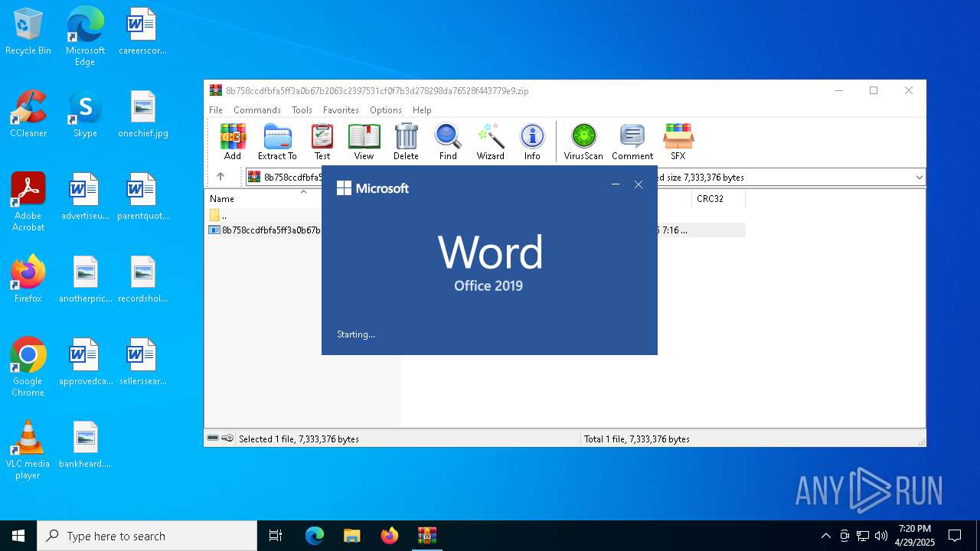980x551 pixels.
Task: Click WinRAR taskbar button
Action: 426,536
